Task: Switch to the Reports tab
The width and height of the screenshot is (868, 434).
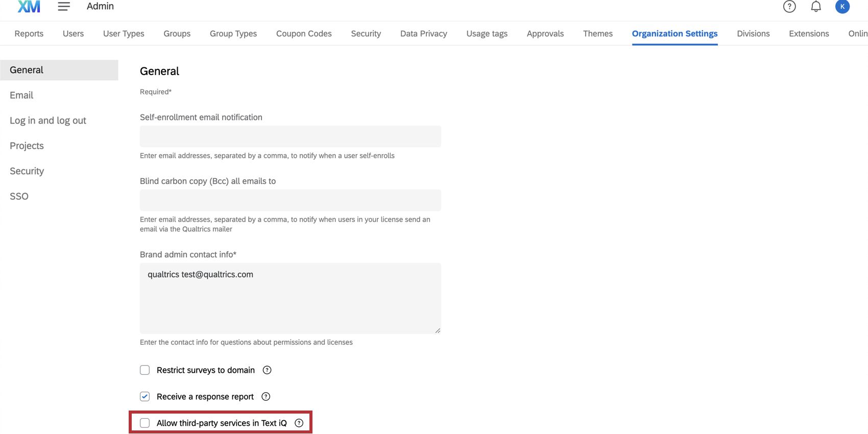Action: 29,34
